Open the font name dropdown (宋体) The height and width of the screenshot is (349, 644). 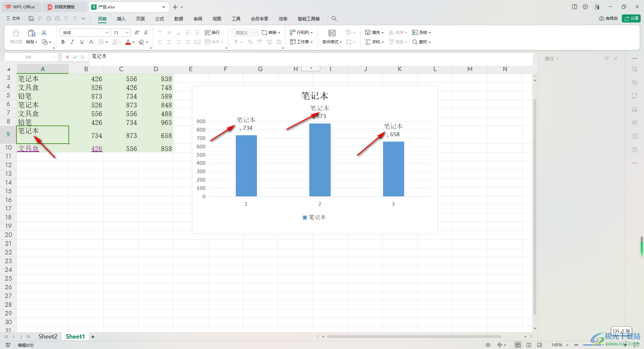point(107,33)
